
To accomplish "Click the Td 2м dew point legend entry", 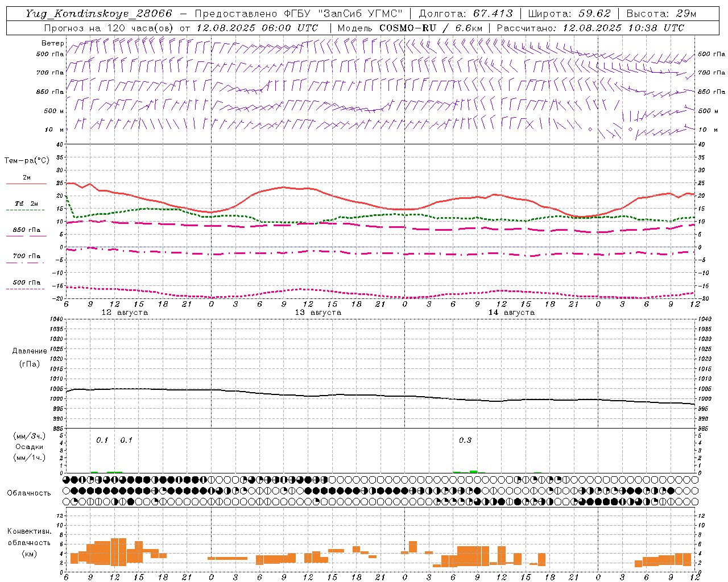I will [27, 203].
